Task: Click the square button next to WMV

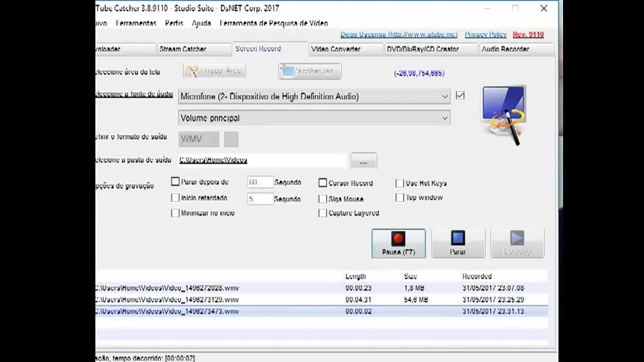Action: click(231, 139)
